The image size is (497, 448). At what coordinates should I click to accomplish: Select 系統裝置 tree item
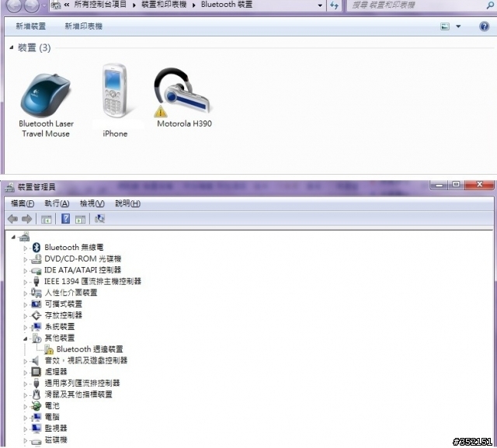pyautogui.click(x=60, y=326)
